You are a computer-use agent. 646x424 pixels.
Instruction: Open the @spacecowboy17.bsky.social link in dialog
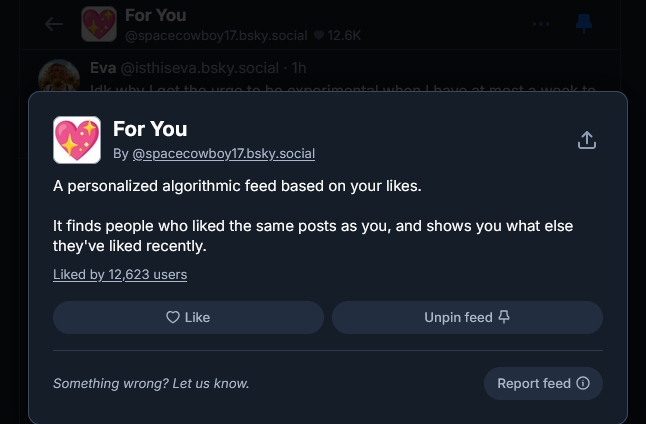coord(223,154)
